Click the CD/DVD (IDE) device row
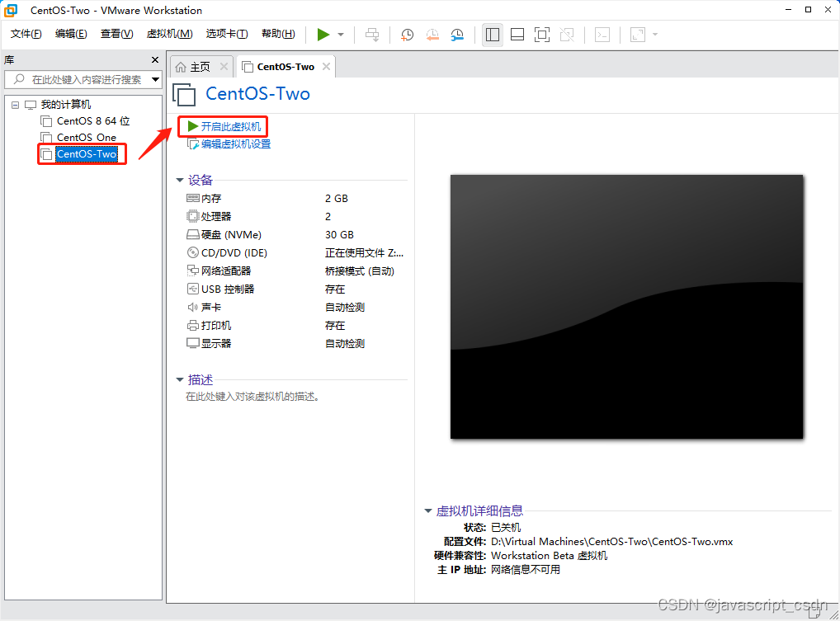Screen dimensions: 840x621 click(x=295, y=252)
